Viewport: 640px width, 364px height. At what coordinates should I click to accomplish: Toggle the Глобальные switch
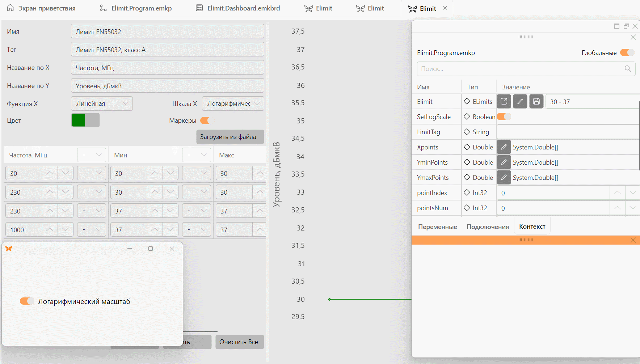point(627,52)
